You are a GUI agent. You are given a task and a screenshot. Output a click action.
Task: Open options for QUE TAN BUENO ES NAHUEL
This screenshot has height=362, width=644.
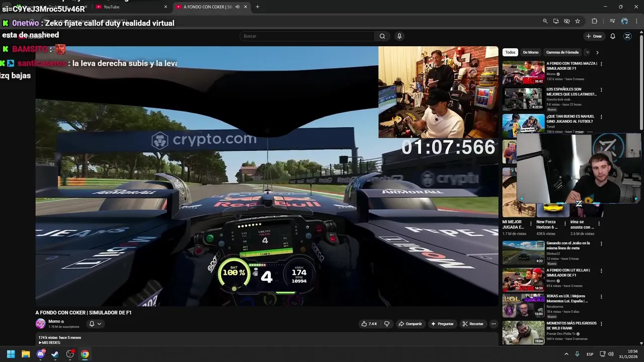[x=601, y=117]
